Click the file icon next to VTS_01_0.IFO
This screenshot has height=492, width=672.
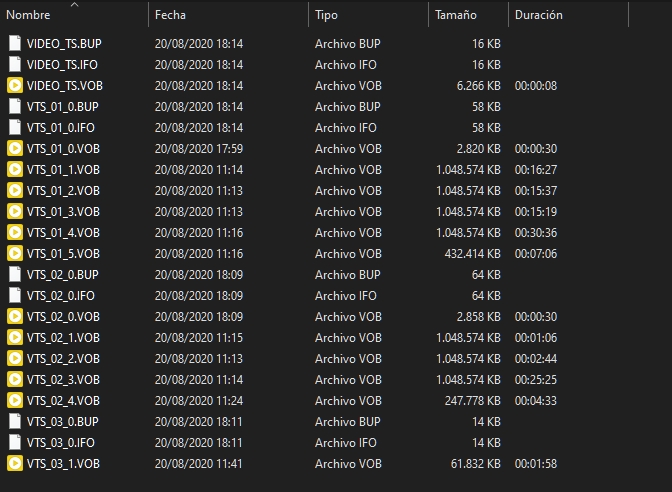tap(14, 128)
